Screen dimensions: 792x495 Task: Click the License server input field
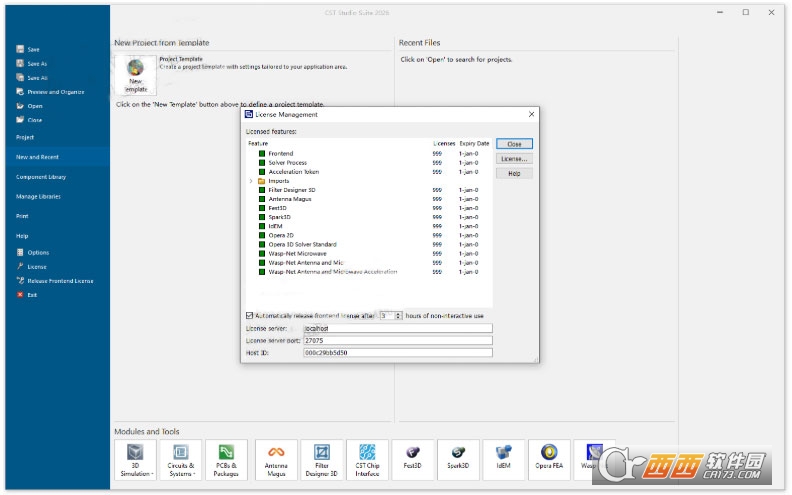tap(398, 328)
